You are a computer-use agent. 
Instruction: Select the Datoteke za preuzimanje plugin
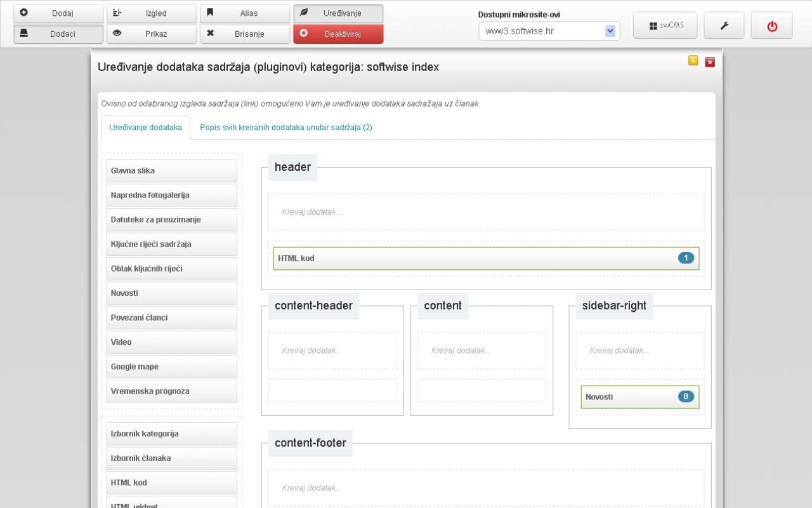[171, 220]
